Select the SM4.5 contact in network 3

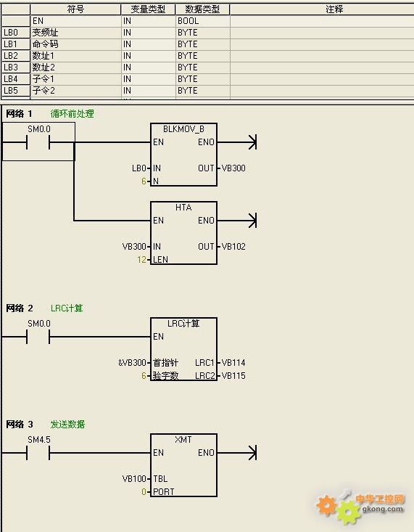[38, 452]
